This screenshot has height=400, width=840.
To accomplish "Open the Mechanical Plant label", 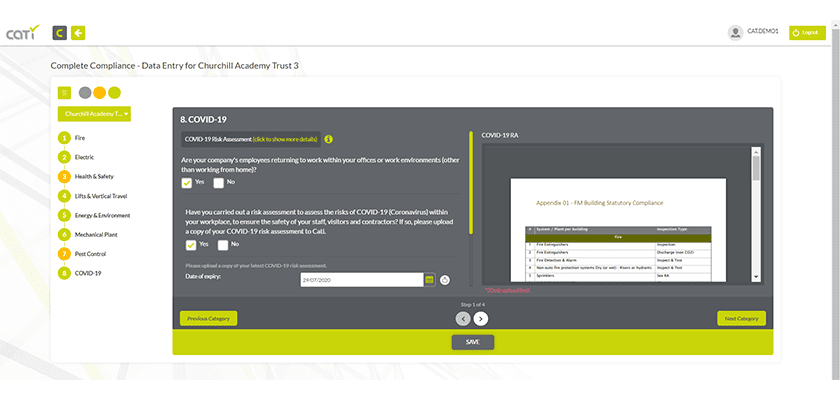I will click(96, 235).
